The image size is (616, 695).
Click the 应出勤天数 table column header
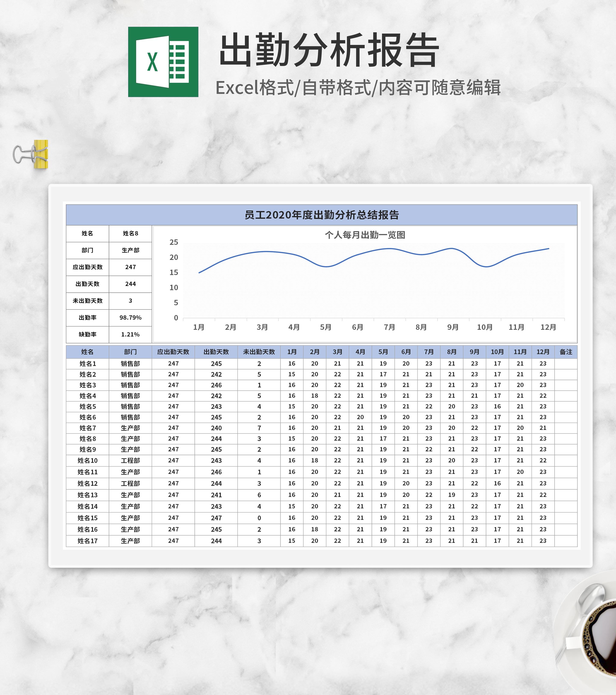pos(173,352)
